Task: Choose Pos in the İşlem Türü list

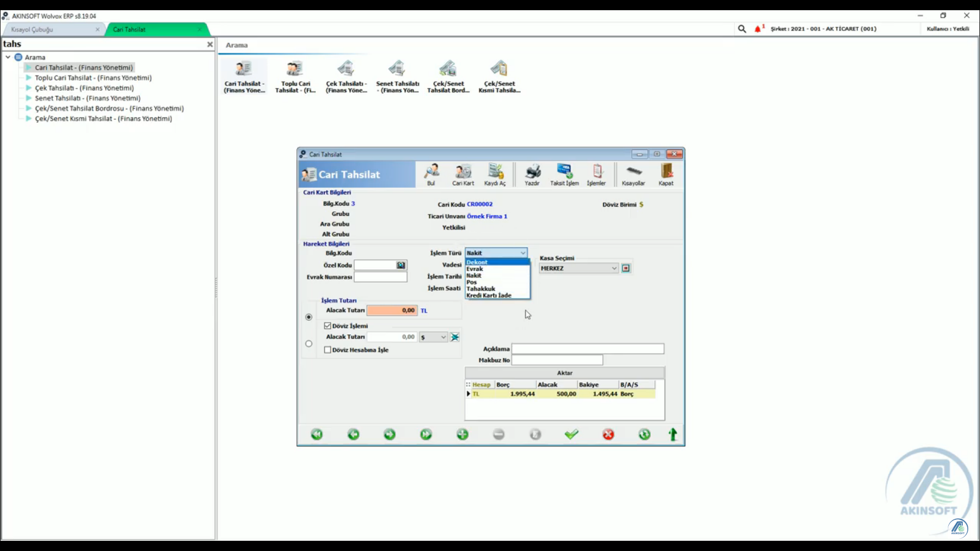Action: (x=497, y=282)
